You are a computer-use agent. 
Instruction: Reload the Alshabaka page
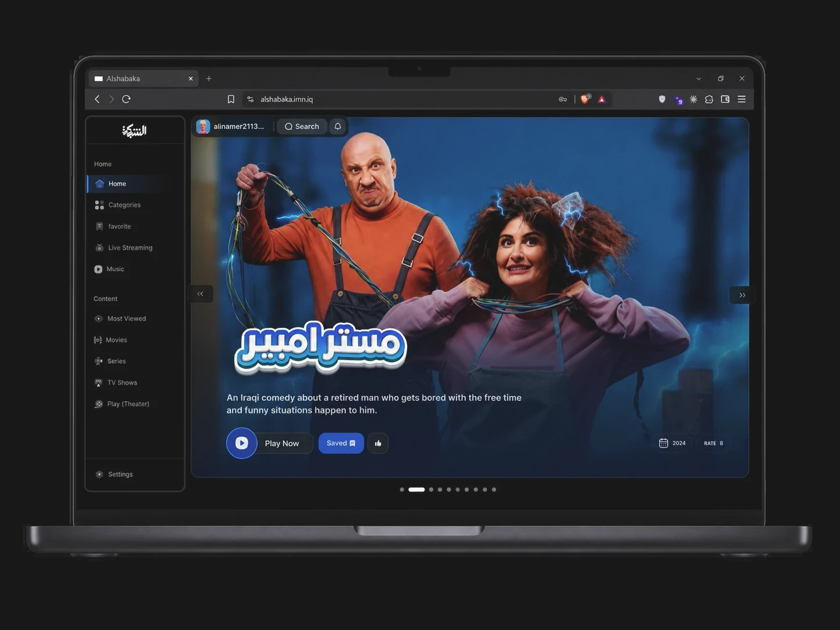tap(126, 99)
